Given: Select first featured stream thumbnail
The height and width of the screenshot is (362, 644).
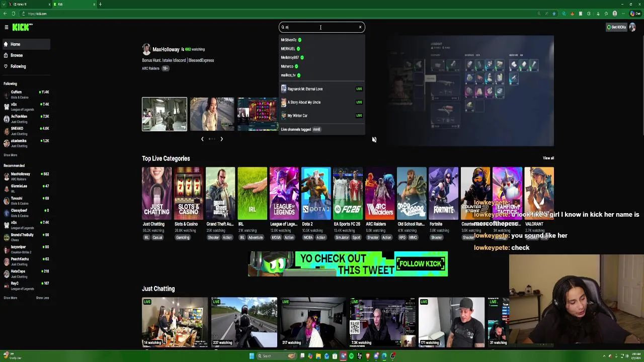Looking at the screenshot, I should point(164,114).
